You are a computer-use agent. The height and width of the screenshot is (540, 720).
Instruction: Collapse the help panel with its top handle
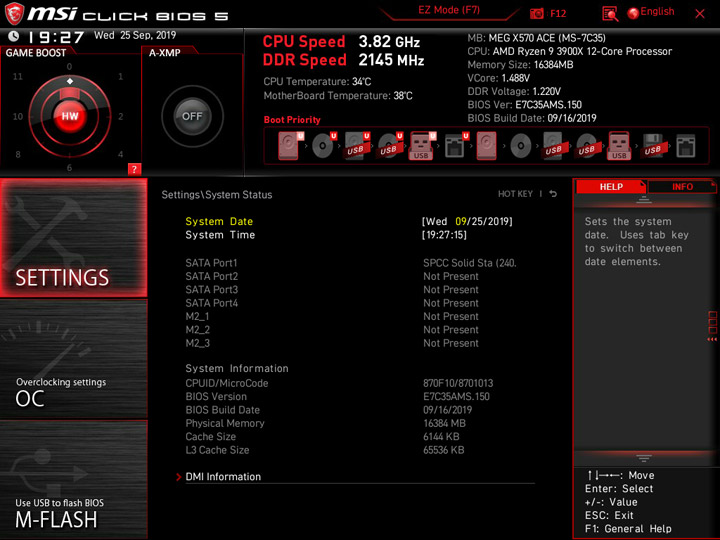(643, 200)
